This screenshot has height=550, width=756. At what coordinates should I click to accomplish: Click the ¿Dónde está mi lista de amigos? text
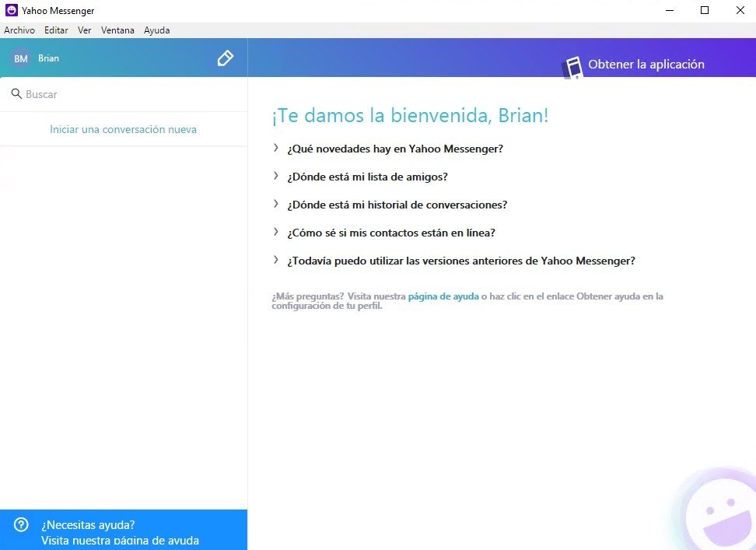pyautogui.click(x=367, y=177)
